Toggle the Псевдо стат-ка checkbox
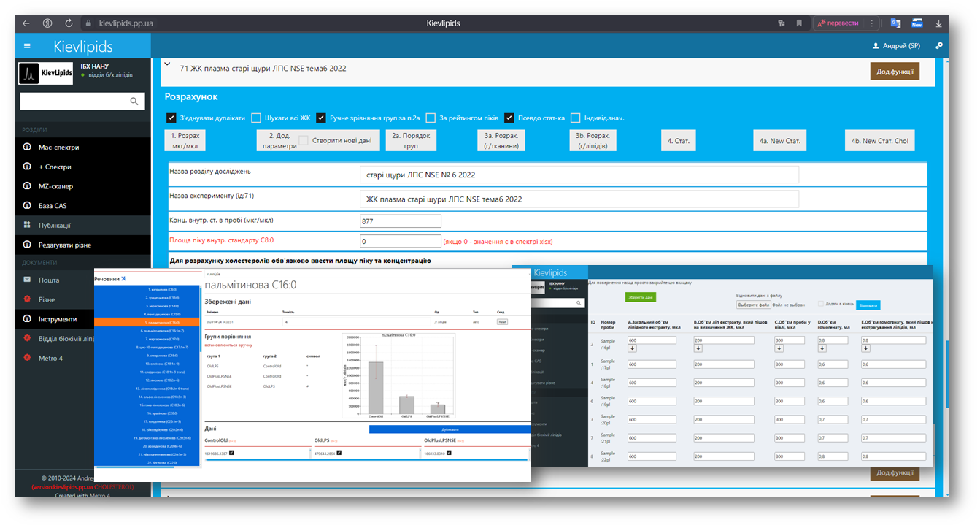Image resolution: width=980 pixels, height=528 pixels. click(509, 118)
